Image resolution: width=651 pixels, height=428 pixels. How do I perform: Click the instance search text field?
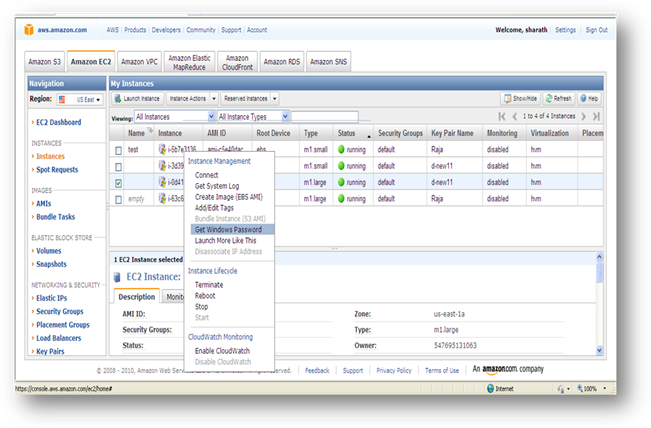pyautogui.click(x=325, y=117)
